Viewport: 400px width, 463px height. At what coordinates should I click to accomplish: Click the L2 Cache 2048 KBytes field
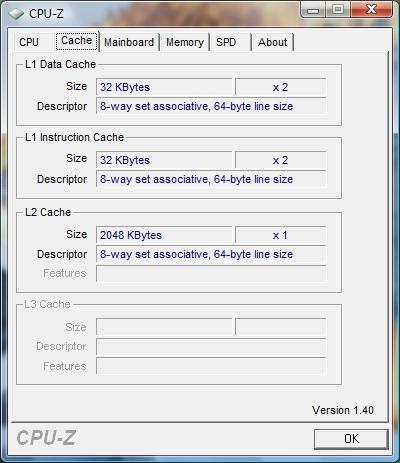pyautogui.click(x=164, y=235)
